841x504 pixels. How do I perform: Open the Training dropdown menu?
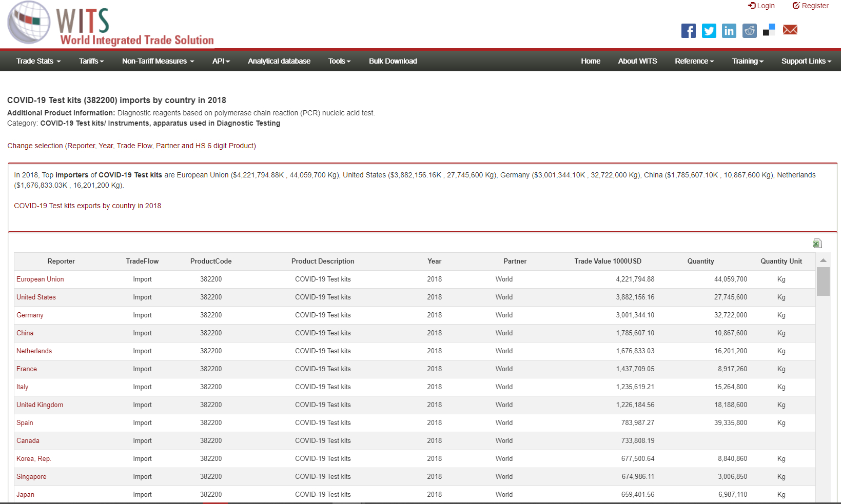click(748, 61)
